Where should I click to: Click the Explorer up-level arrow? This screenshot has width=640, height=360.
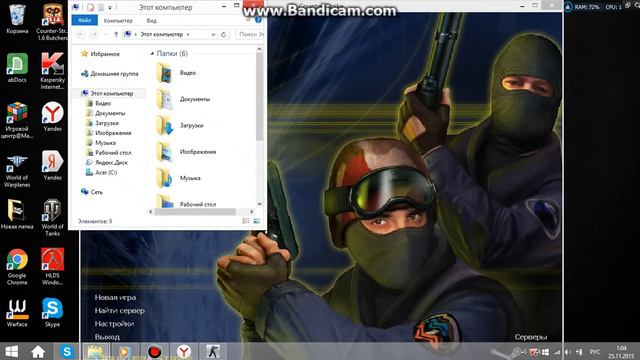[116, 35]
